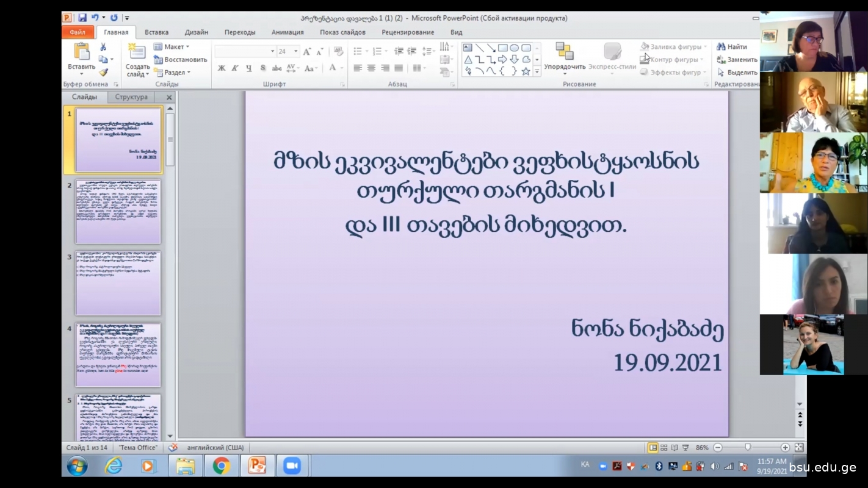868x488 pixels.
Task: Click the Cut scissors icon
Action: click(x=103, y=47)
